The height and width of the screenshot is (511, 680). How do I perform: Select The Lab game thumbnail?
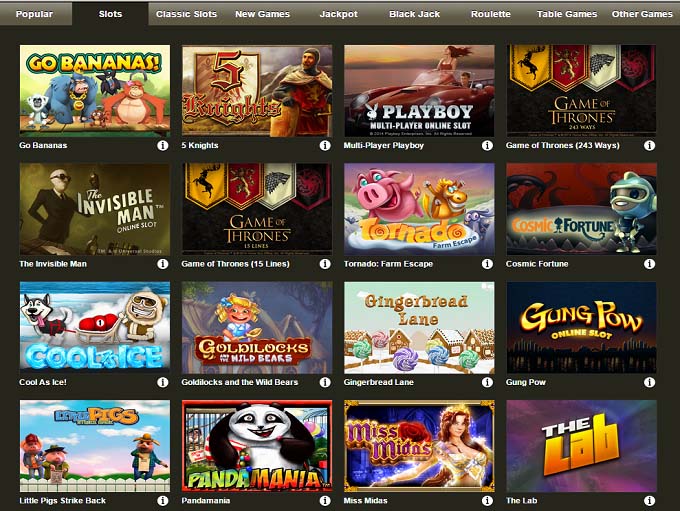tap(582, 446)
